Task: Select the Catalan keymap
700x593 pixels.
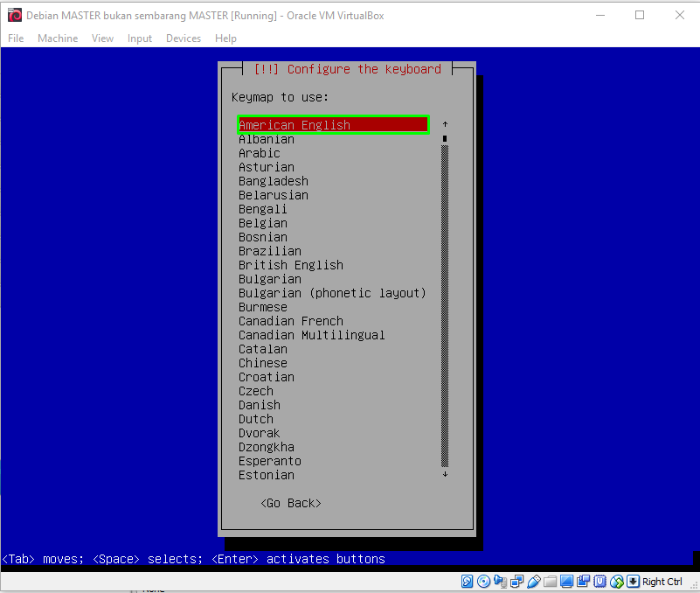Action: [x=263, y=349]
